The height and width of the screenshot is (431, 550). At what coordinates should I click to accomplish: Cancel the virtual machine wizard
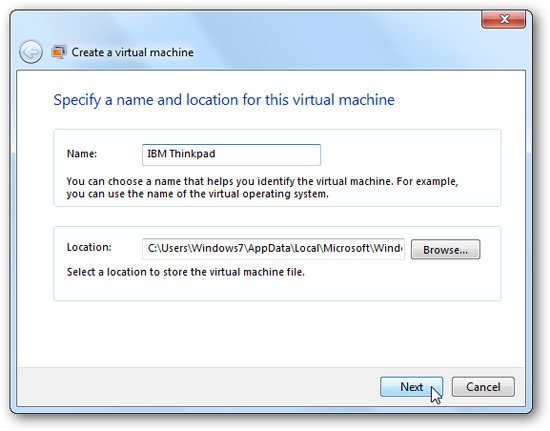point(483,387)
